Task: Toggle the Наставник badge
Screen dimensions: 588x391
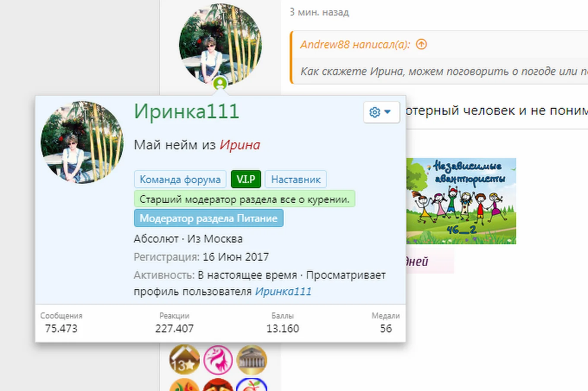Action: 296,179
